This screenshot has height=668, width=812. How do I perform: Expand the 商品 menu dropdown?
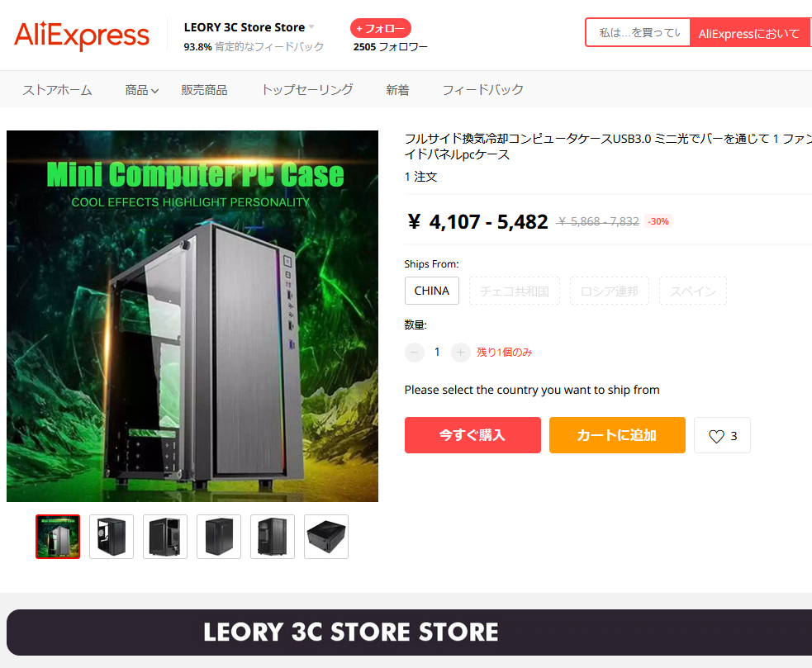142,90
